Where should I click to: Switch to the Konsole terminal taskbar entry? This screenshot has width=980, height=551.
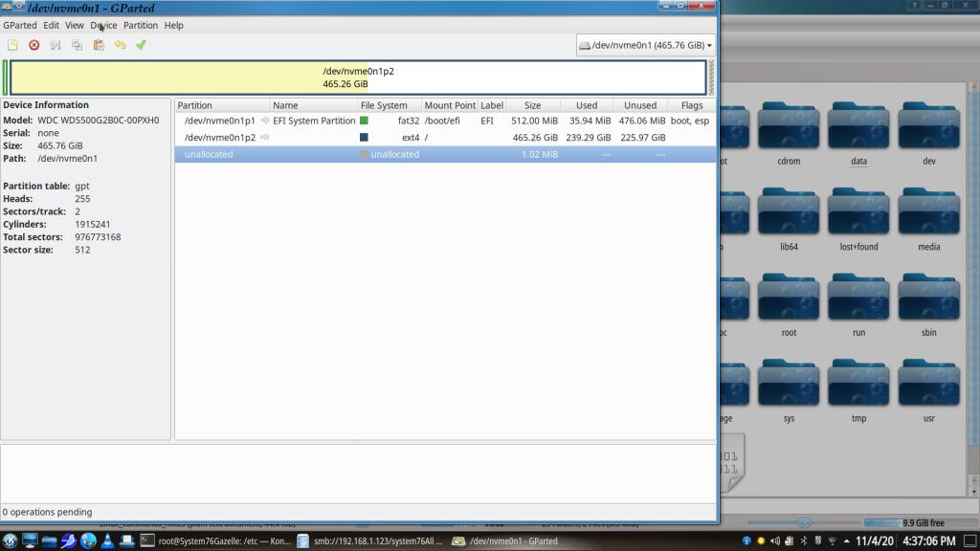215,540
